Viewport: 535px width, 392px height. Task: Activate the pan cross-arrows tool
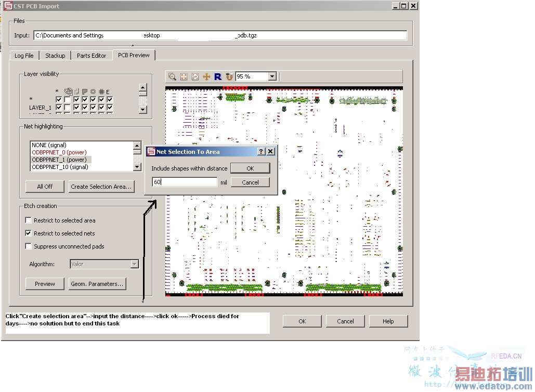tap(206, 77)
